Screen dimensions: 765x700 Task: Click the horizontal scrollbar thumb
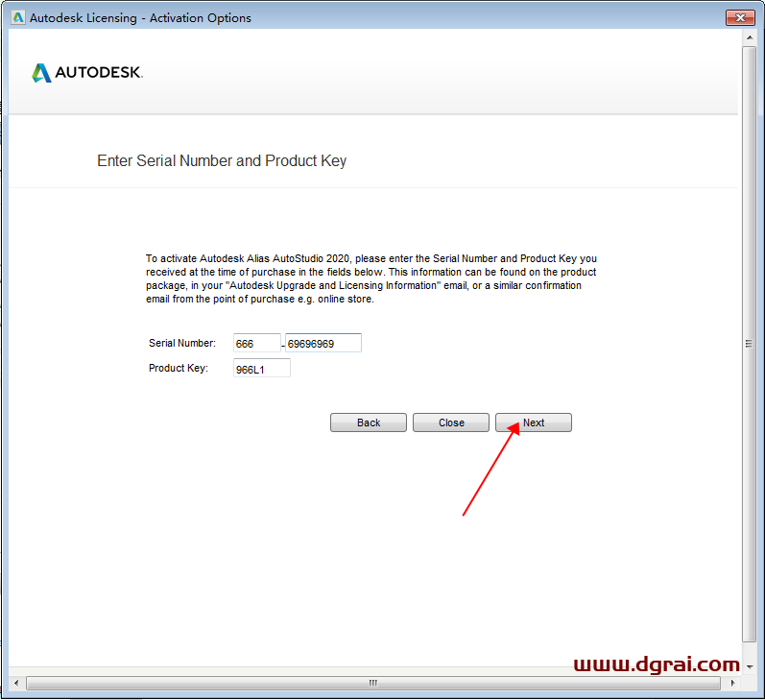(x=373, y=683)
